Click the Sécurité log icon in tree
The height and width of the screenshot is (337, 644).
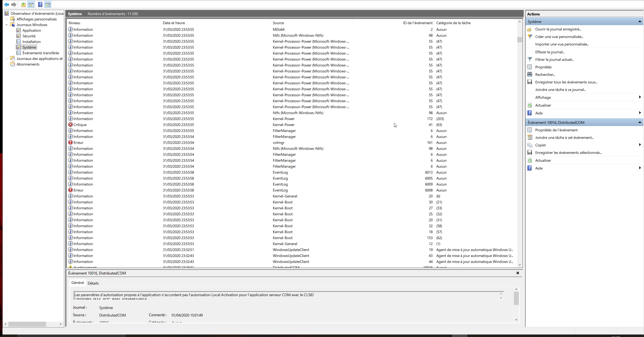point(19,36)
